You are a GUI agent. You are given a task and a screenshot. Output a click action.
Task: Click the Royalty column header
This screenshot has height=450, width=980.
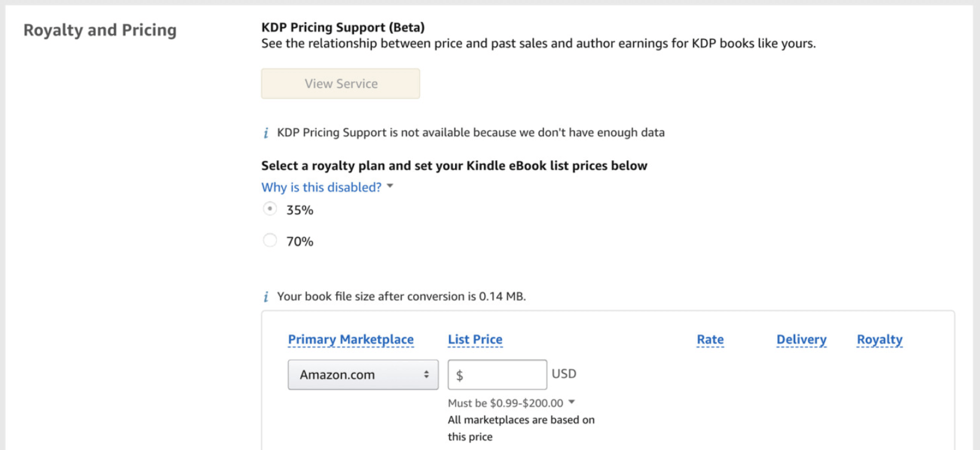(880, 339)
